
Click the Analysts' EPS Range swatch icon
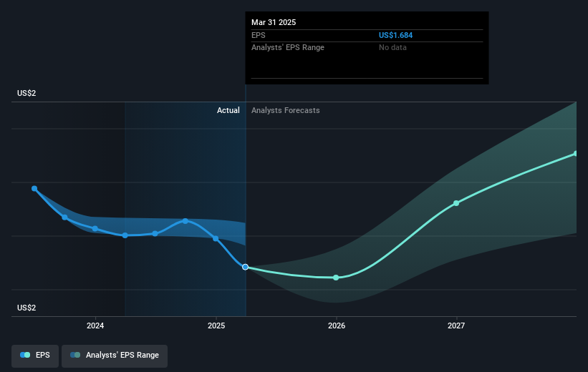75,355
